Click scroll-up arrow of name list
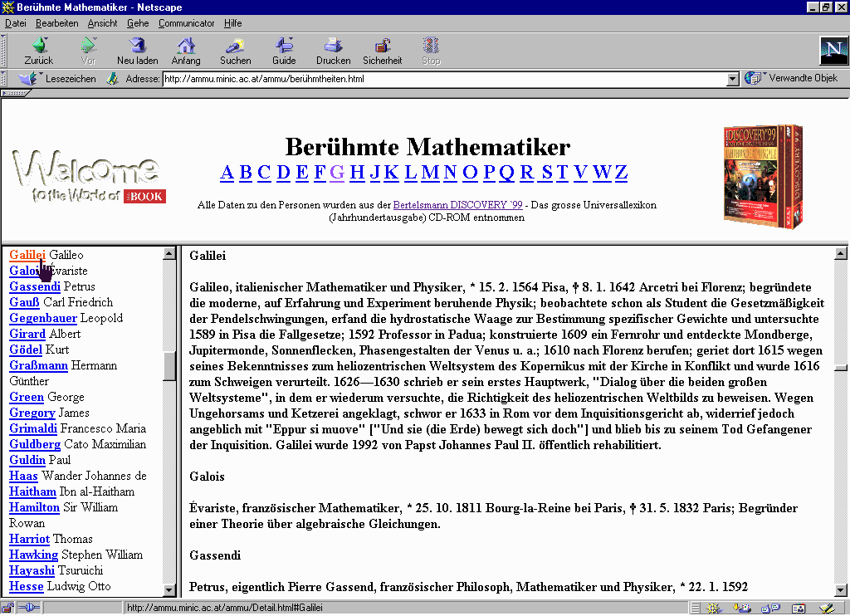The width and height of the screenshot is (850, 616). pyautogui.click(x=169, y=253)
